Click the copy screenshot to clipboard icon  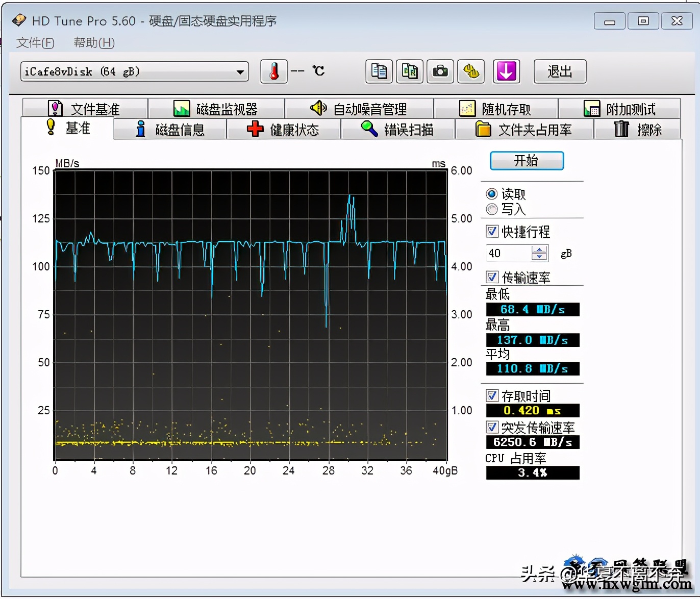[x=409, y=71]
